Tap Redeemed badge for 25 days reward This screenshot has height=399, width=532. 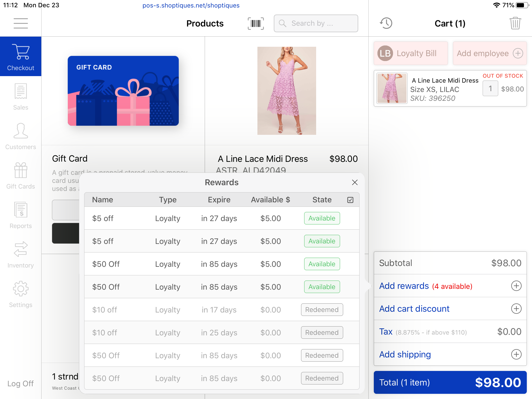click(322, 332)
